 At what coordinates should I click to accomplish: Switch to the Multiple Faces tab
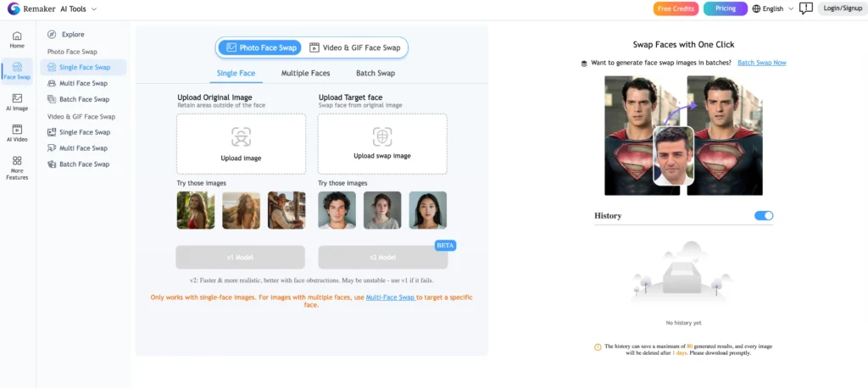[305, 73]
